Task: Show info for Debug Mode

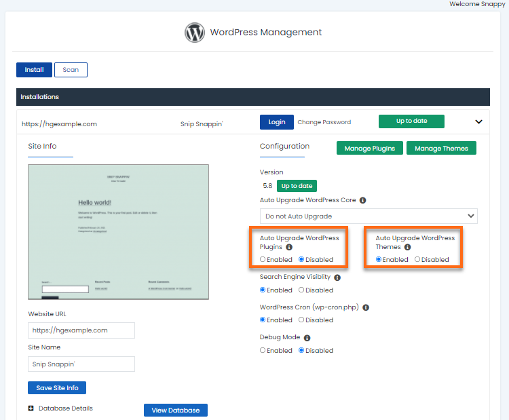Action: (307, 338)
